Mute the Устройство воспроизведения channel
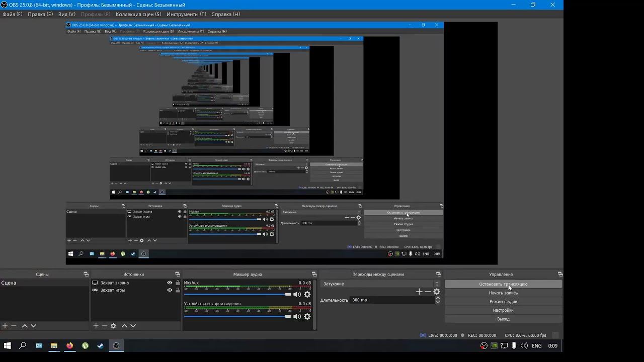Screen dimensions: 644x362 click(x=297, y=316)
